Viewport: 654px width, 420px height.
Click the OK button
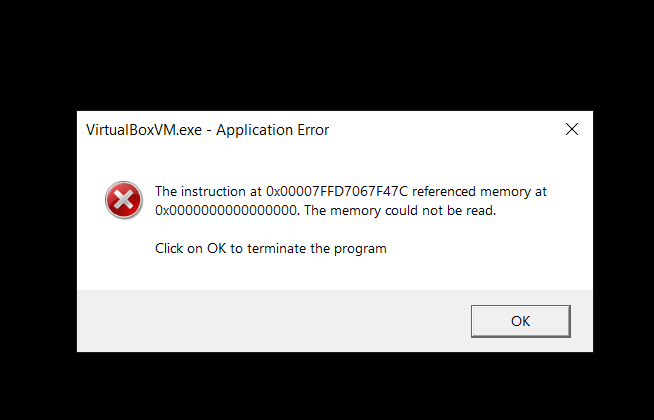coord(520,321)
